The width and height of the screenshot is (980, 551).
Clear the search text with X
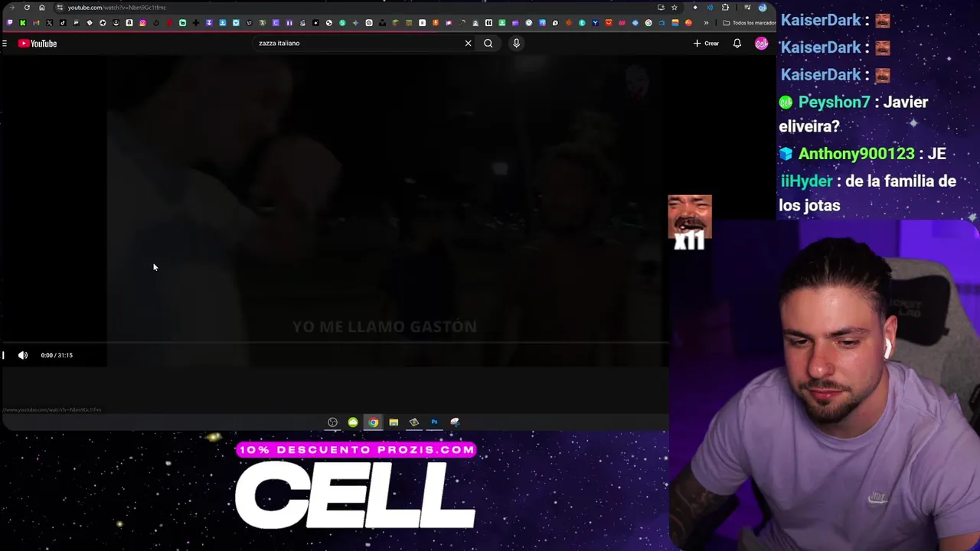(468, 44)
